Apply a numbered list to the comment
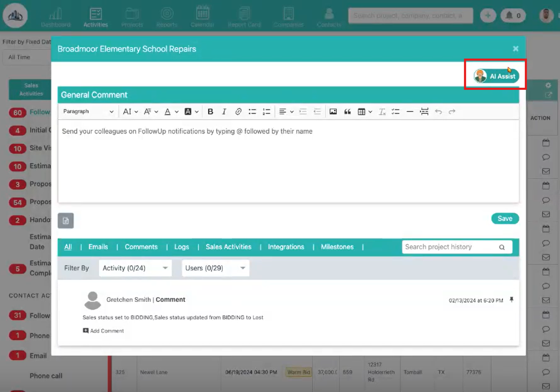This screenshot has width=560, height=392. pos(266,111)
